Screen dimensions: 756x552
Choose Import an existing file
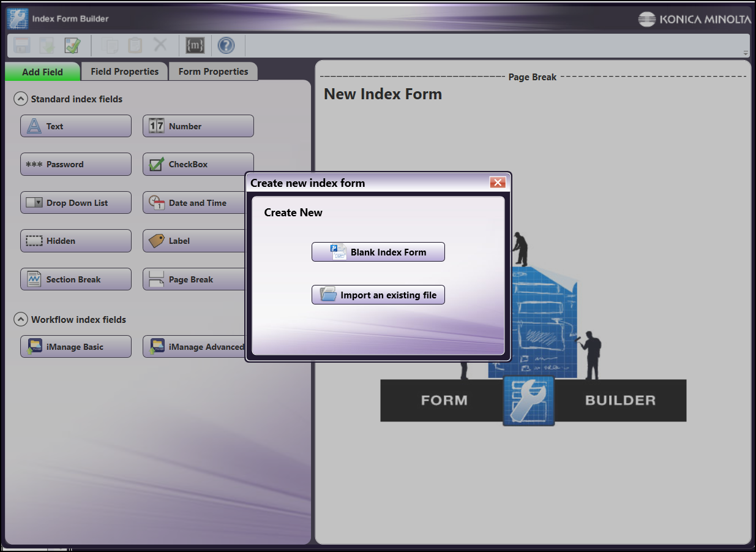(378, 294)
